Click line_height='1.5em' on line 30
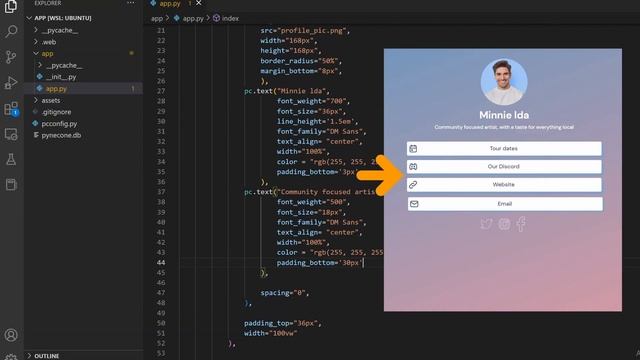Screen dimensions: 640x360 (318, 121)
